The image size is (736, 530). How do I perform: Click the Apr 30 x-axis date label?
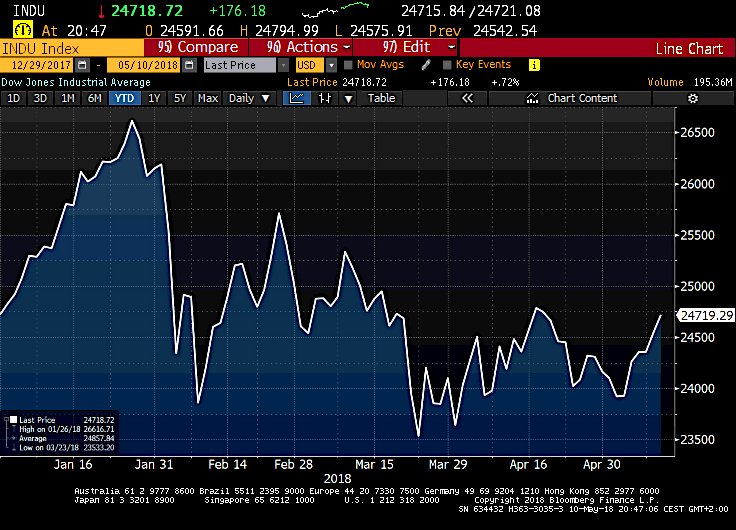(602, 465)
